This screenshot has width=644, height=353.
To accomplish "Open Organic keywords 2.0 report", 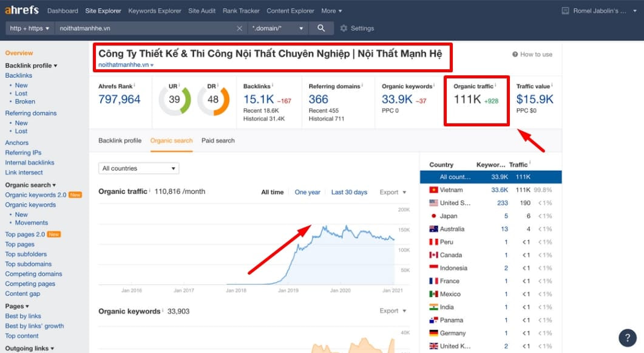I will pyautogui.click(x=36, y=195).
